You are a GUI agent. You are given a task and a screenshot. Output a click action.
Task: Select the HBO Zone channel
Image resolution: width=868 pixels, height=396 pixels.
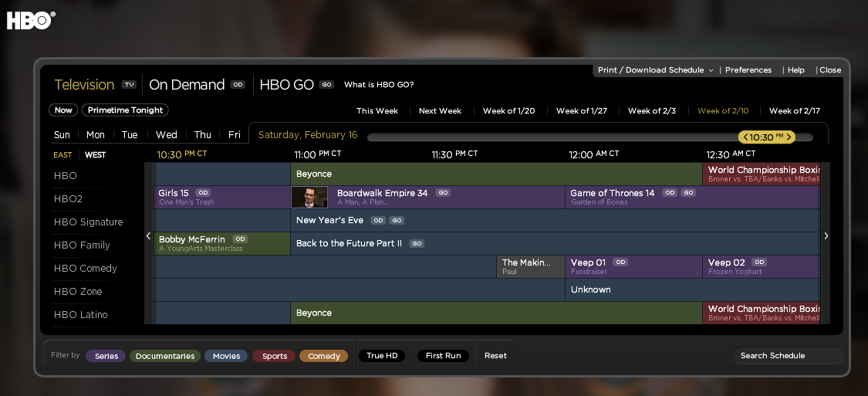[77, 292]
